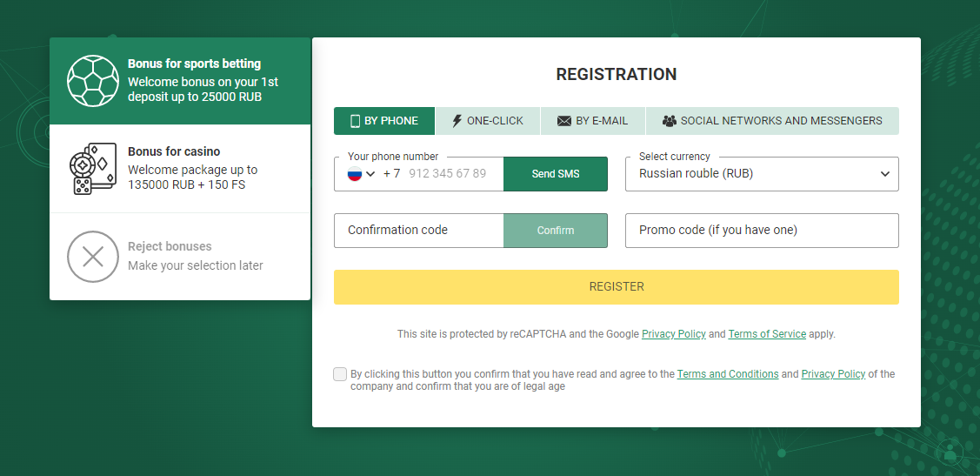Click the people group social networks icon
Screen dimensions: 980x476
click(x=669, y=121)
